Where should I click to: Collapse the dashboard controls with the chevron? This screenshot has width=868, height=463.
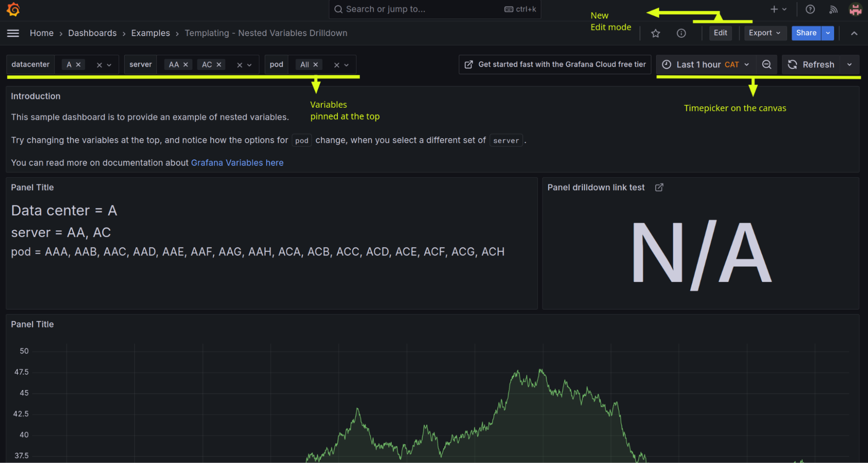(x=854, y=33)
